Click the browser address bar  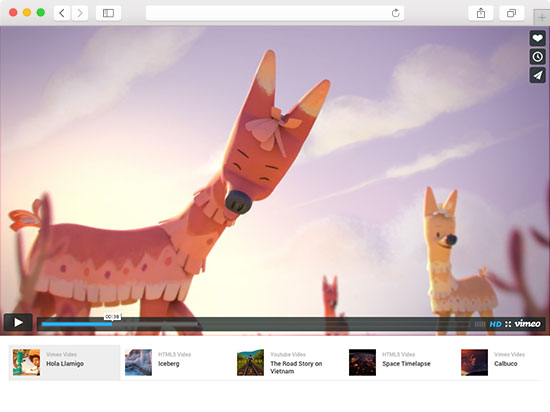pos(275,13)
